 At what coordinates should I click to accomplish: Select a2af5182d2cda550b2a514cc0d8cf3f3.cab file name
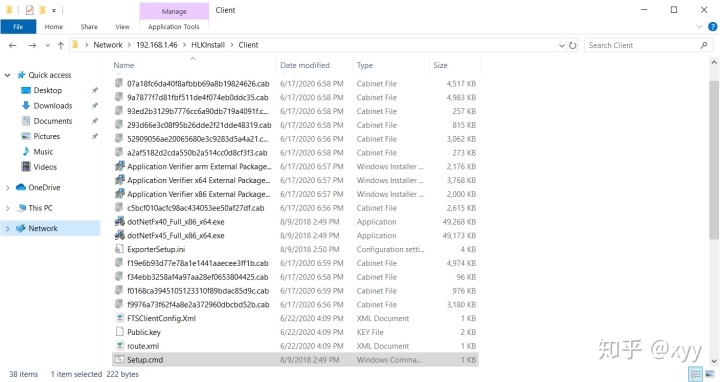click(197, 152)
